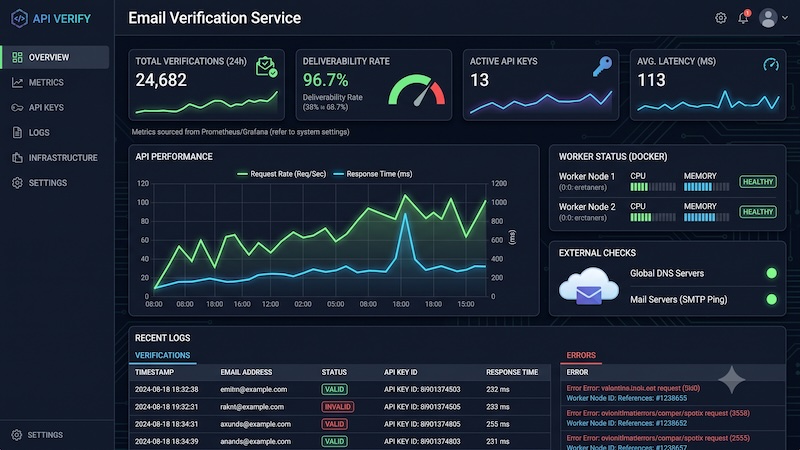The image size is (800, 450).
Task: Click Mail Servers SMTP Ping status dot
Action: pyautogui.click(x=771, y=299)
